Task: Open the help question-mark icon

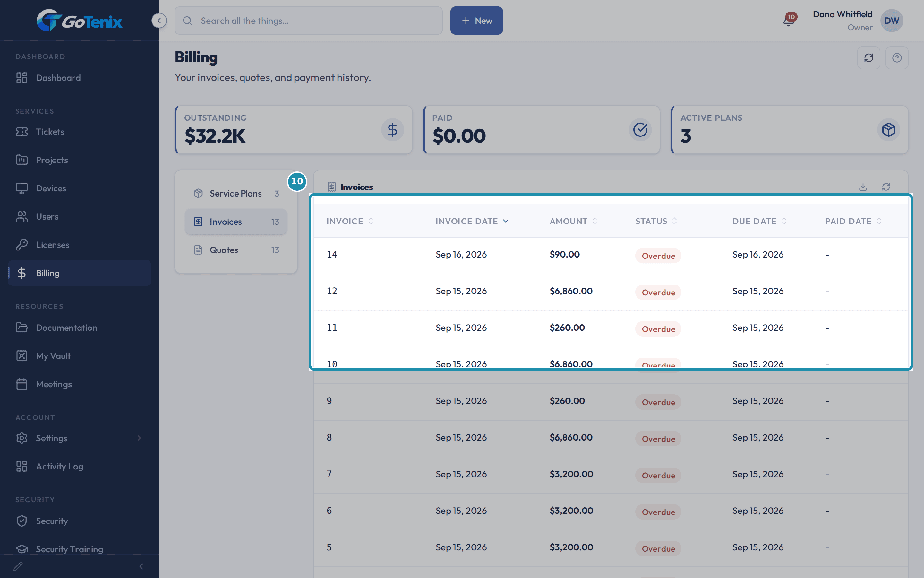Action: pyautogui.click(x=897, y=58)
